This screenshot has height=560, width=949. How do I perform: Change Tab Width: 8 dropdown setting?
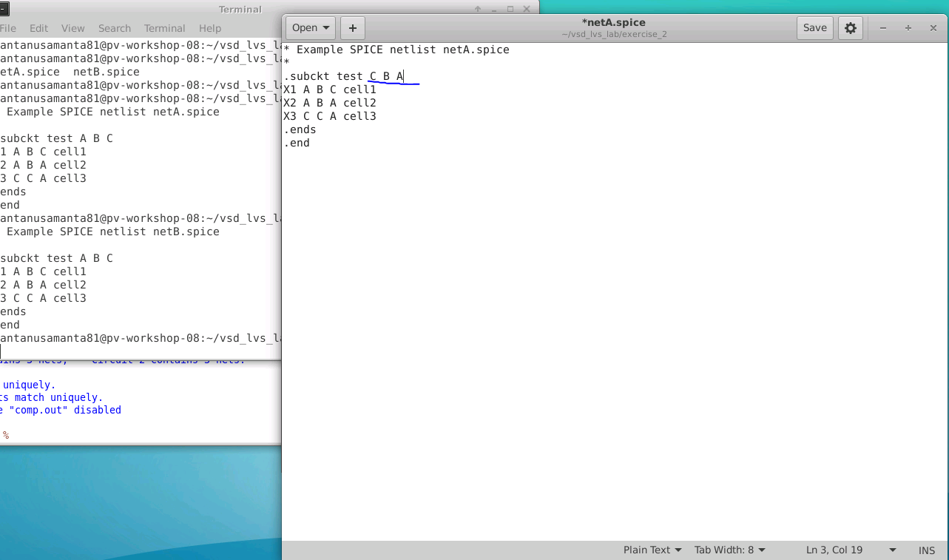729,550
